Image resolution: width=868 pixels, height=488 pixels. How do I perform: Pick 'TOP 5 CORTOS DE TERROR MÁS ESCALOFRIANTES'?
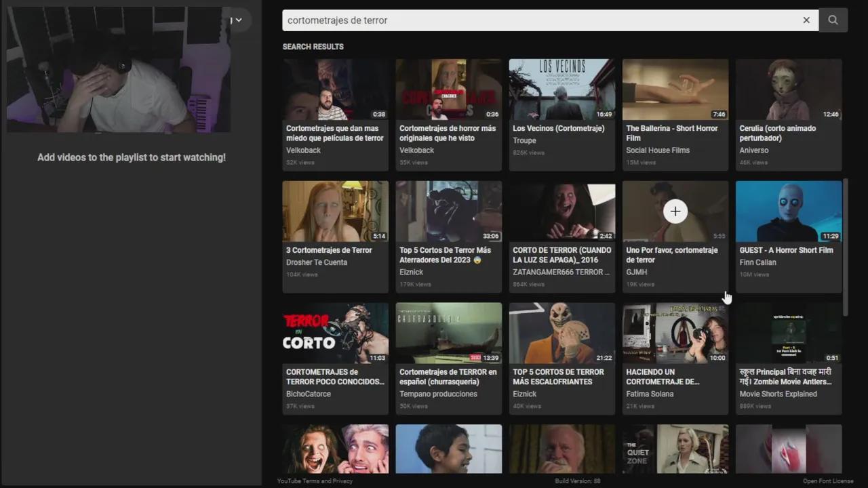562,333
